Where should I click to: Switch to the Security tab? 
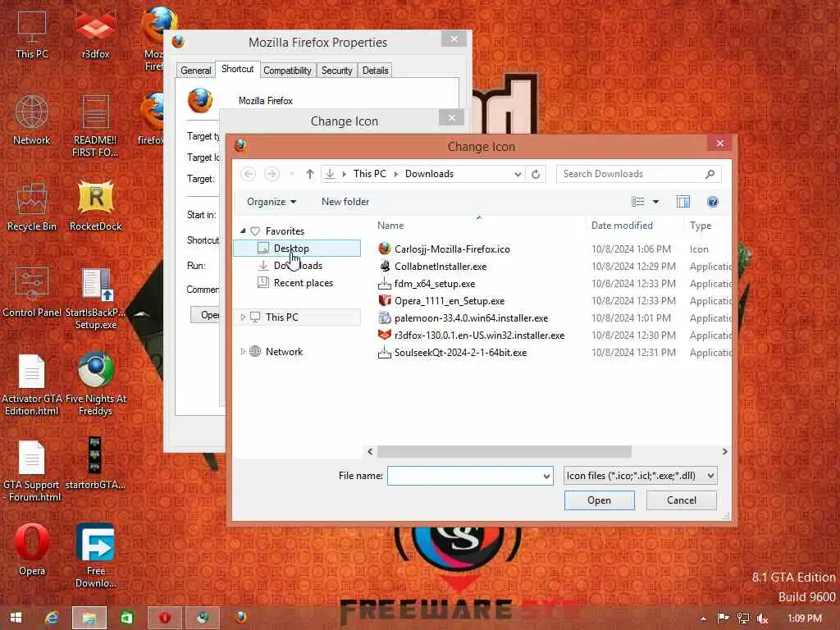pos(336,71)
